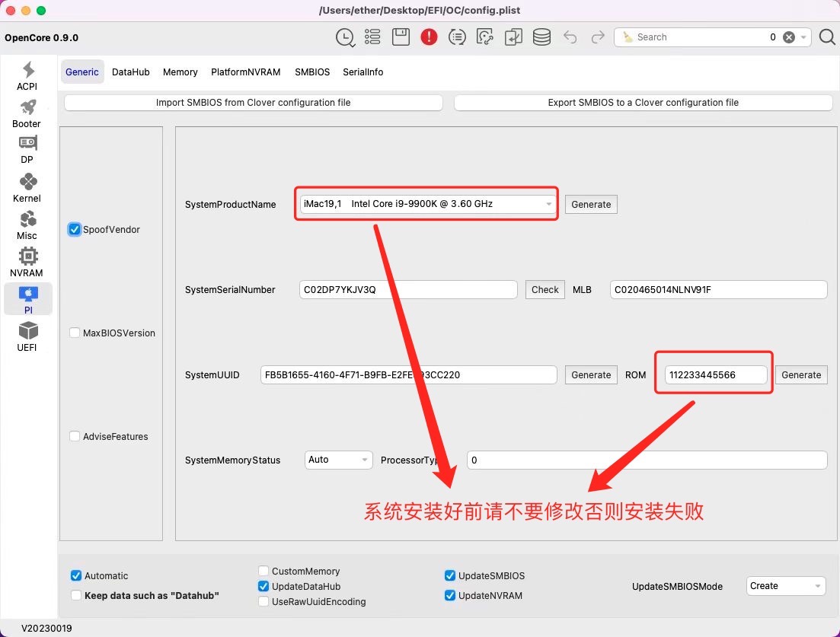840x637 pixels.
Task: Switch to the SMBIOS tab
Action: 312,72
